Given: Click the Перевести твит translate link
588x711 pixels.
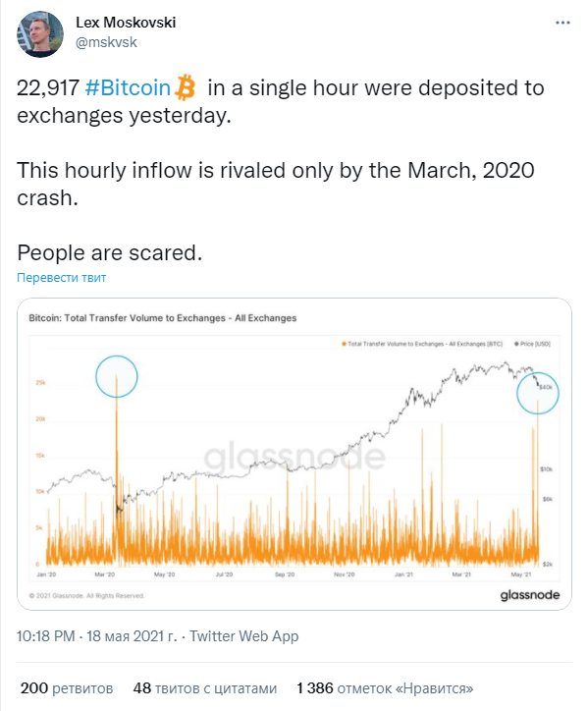Looking at the screenshot, I should point(61,278).
